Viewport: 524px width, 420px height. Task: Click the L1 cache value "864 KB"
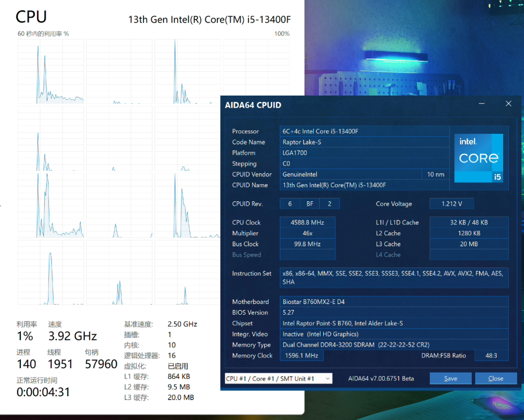pos(179,376)
